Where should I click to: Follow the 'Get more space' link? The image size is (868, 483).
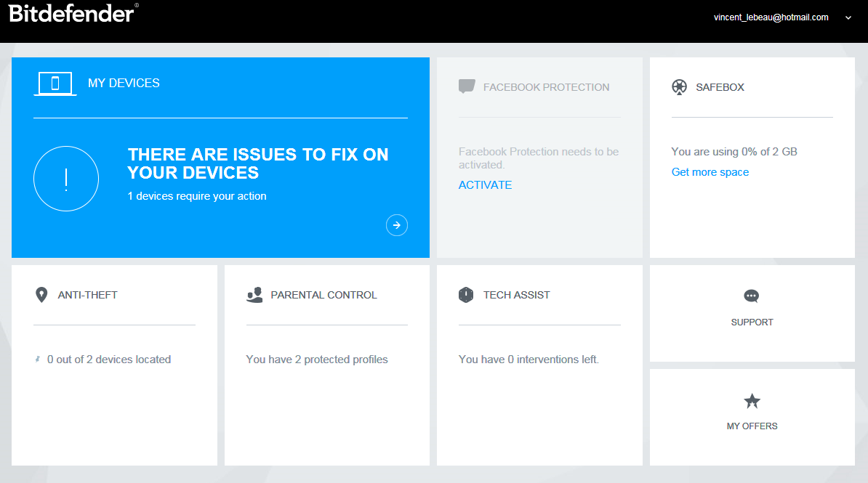pos(710,172)
